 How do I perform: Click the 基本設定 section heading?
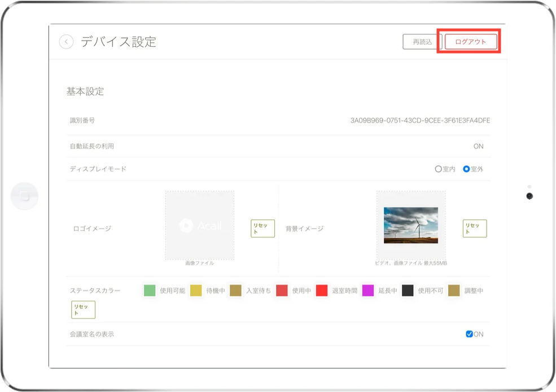click(x=85, y=91)
